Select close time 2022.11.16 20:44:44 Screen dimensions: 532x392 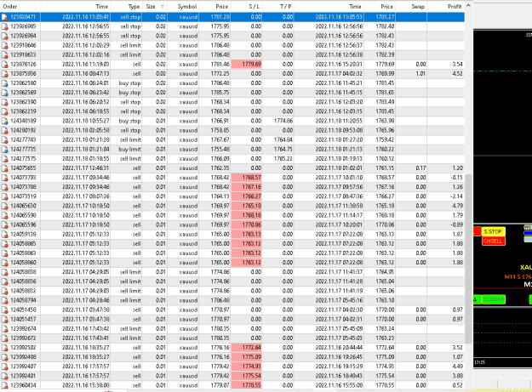339,348
